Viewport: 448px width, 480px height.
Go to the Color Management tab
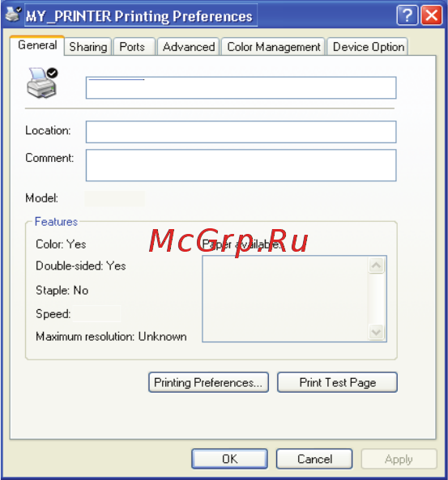coord(273,47)
